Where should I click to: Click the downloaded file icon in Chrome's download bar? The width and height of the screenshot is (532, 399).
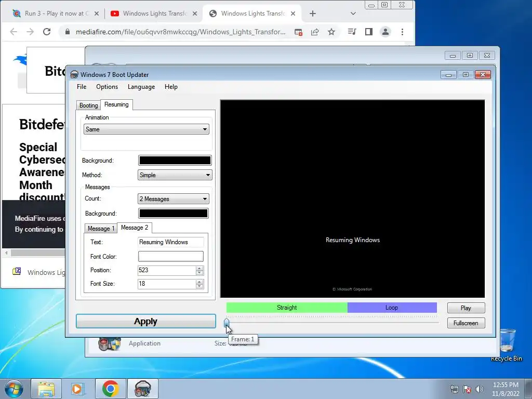[x=17, y=271]
